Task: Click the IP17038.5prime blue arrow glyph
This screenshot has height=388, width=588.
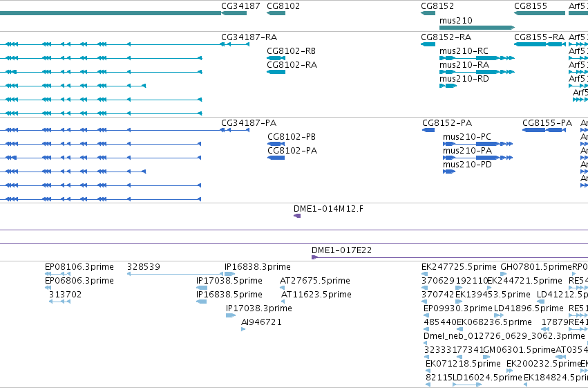Action: point(202,288)
